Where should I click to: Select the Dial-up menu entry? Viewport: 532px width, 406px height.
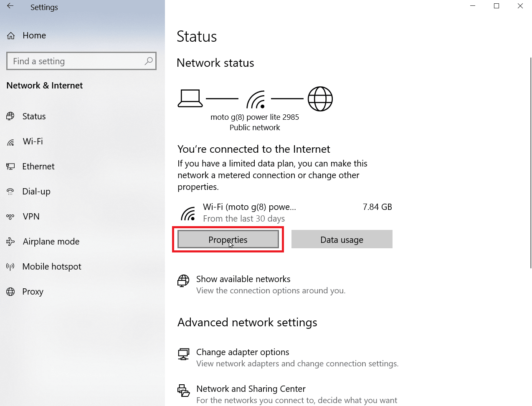(36, 192)
